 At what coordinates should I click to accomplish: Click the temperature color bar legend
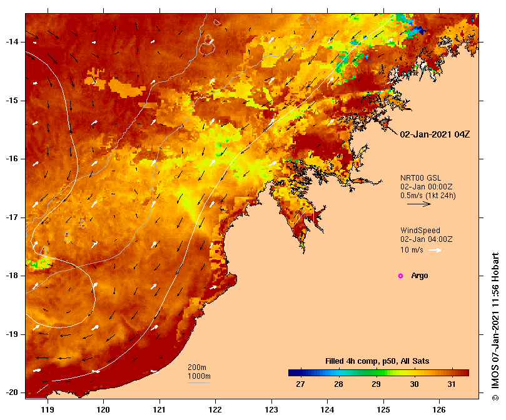(378, 372)
